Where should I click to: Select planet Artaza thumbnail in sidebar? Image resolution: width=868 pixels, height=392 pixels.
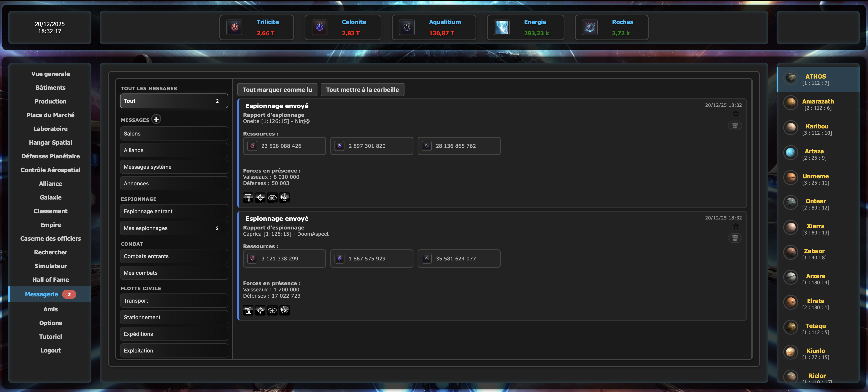[x=791, y=153]
